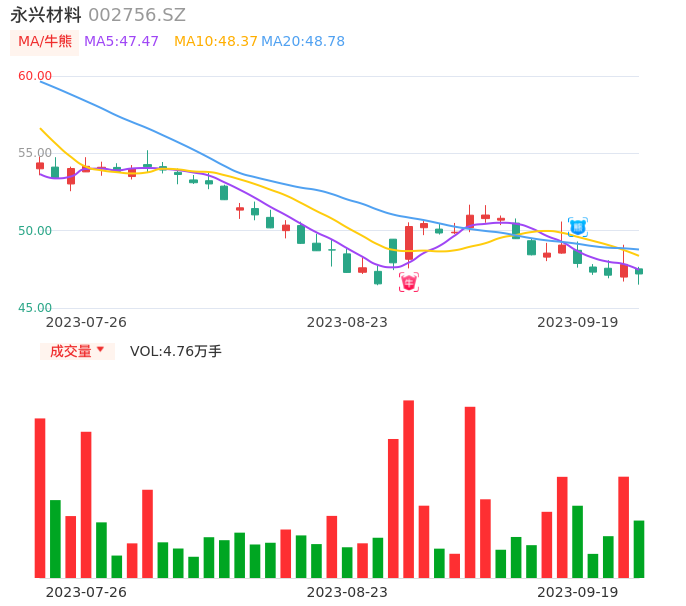Image resolution: width=686 pixels, height=606 pixels.
Task: Click the VOL:4.76万手 volume readout
Action: coord(176,351)
